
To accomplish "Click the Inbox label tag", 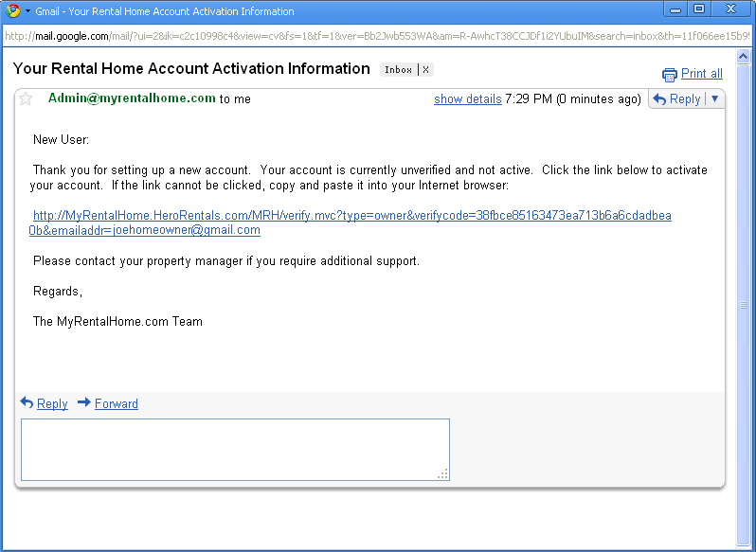I will click(398, 70).
